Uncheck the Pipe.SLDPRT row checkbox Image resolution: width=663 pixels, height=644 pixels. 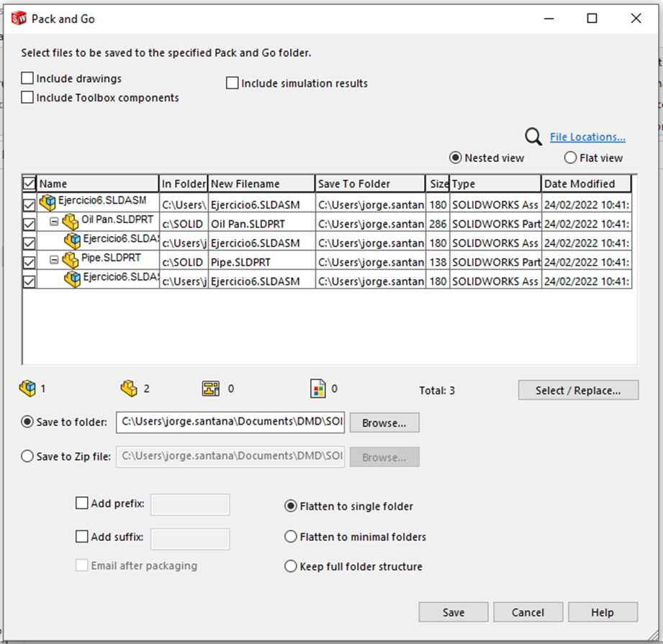tap(30, 263)
